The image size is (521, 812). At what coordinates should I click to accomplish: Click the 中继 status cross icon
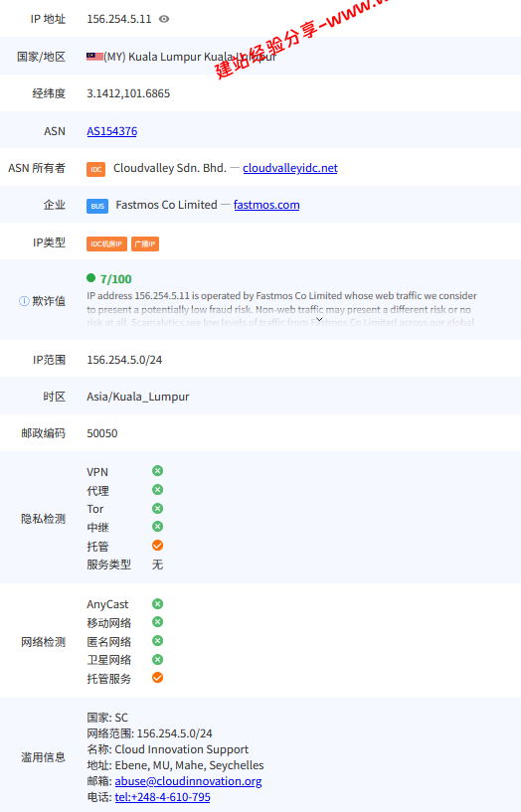pyautogui.click(x=157, y=527)
